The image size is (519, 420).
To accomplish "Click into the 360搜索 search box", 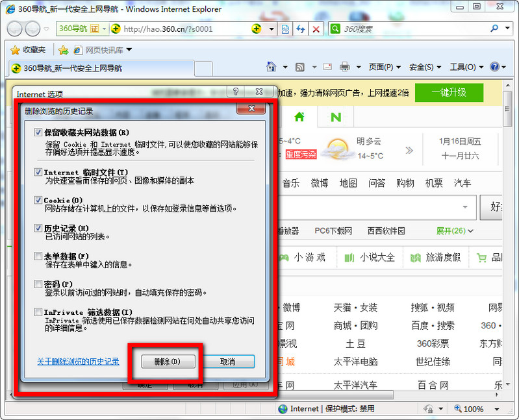I will pos(414,29).
